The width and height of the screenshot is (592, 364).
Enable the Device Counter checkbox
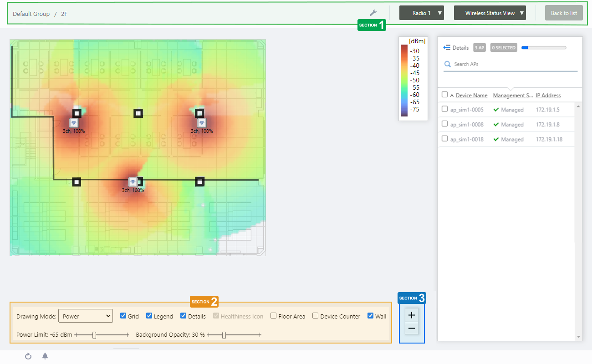[315, 316]
